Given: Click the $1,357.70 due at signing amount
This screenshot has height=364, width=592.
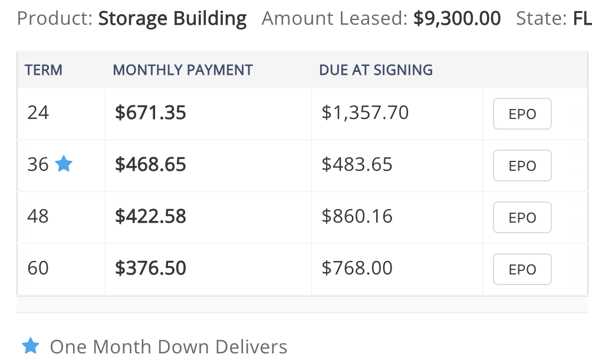Looking at the screenshot, I should point(365,112).
